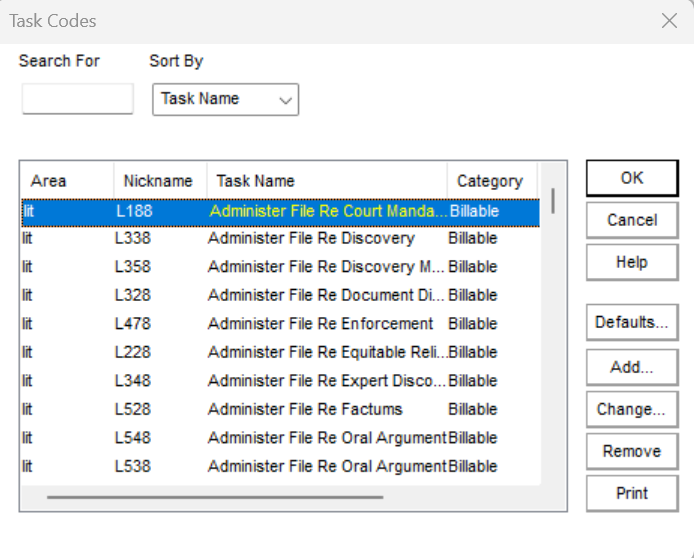Click the Change... button
This screenshot has width=694, height=558.
(631, 409)
